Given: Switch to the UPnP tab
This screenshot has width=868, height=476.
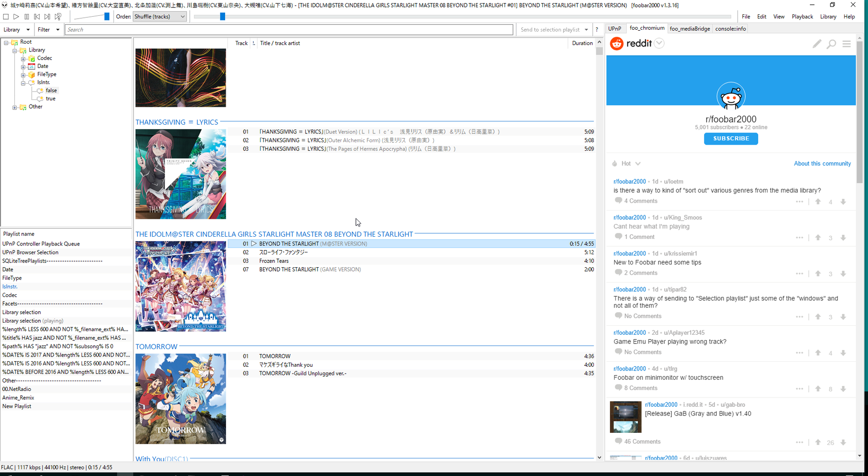Looking at the screenshot, I should point(615,29).
